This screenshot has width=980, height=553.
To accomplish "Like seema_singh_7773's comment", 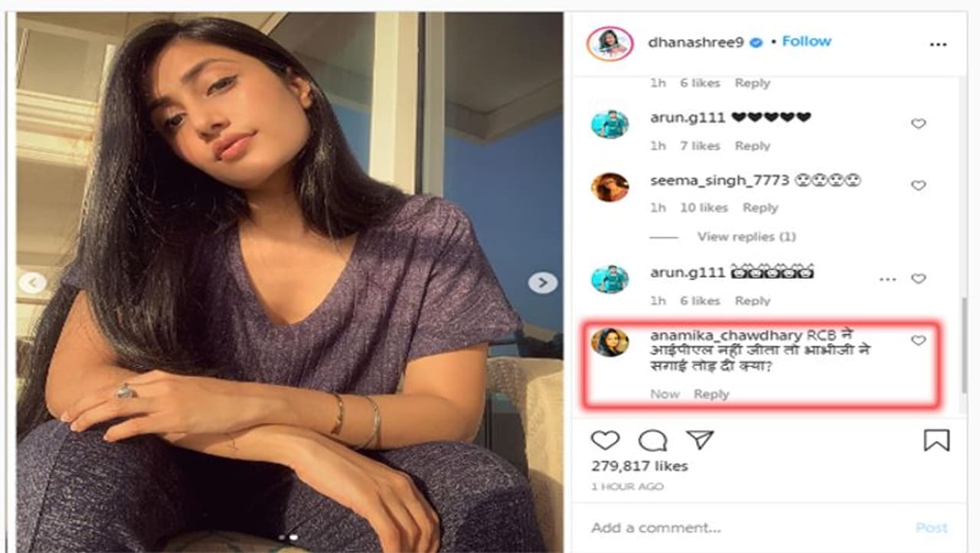I will pos(918,185).
